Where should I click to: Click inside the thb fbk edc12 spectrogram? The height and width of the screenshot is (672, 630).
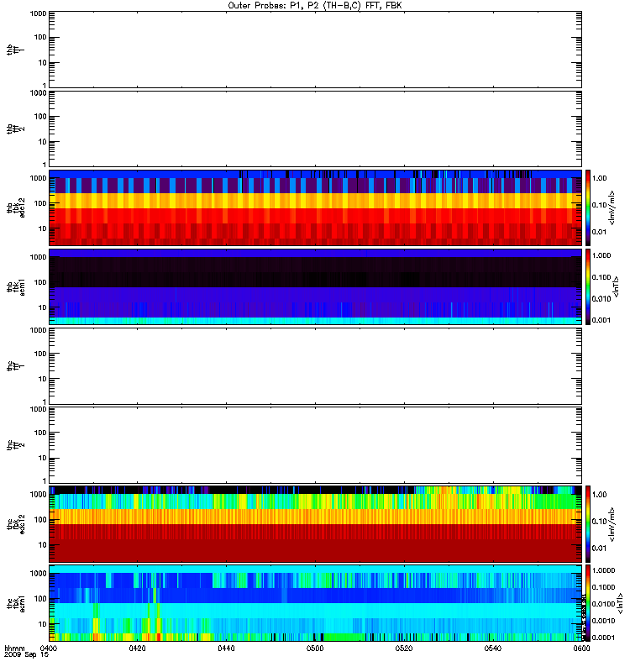click(315, 207)
